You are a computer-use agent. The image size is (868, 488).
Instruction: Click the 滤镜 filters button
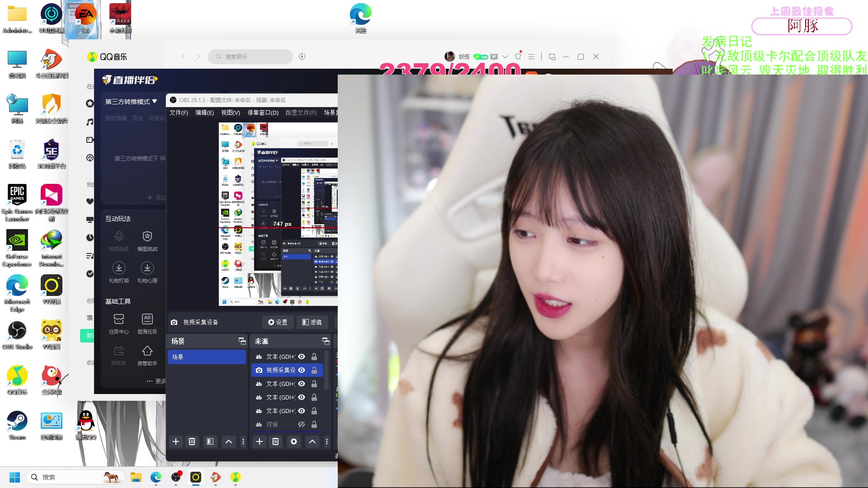[x=312, y=322]
